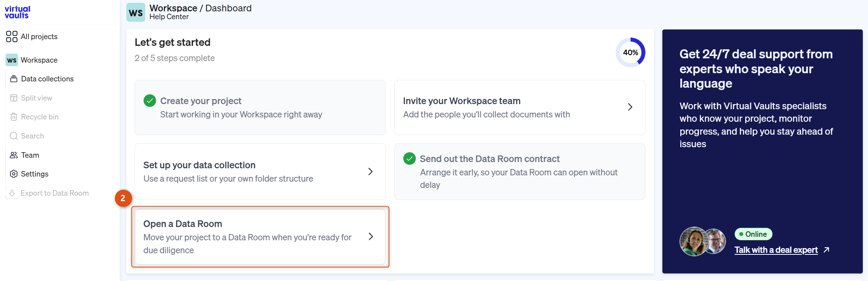This screenshot has height=281, width=868.
Task: Click Talk with a deal expert link
Action: click(776, 250)
